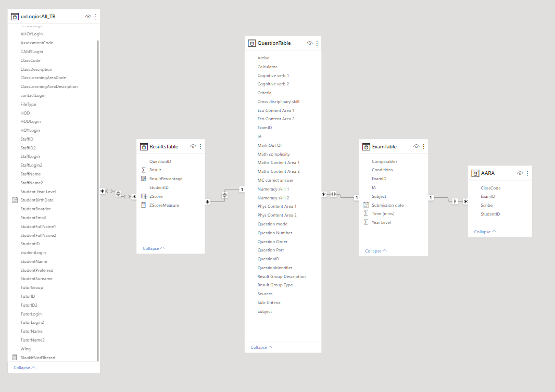The image size is (555, 392).
Task: Click filter direction icon between ResultsTable and QuestionTable
Action: (x=224, y=195)
